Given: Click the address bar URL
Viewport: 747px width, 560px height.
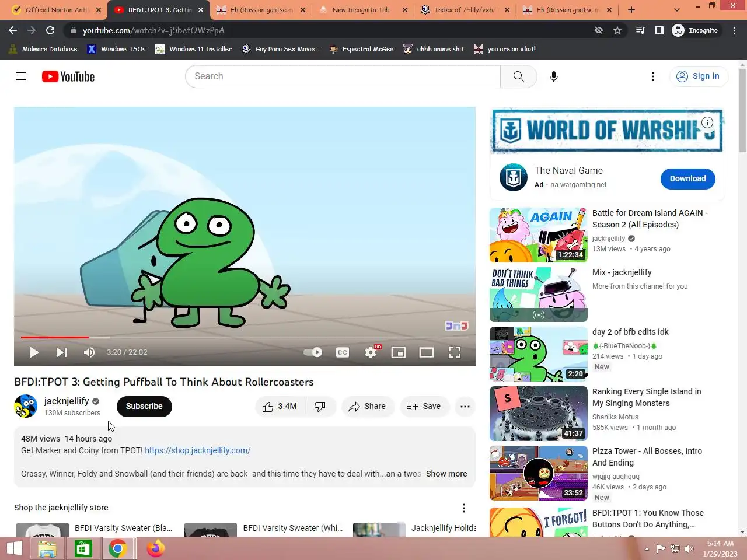Looking at the screenshot, I should point(153,30).
